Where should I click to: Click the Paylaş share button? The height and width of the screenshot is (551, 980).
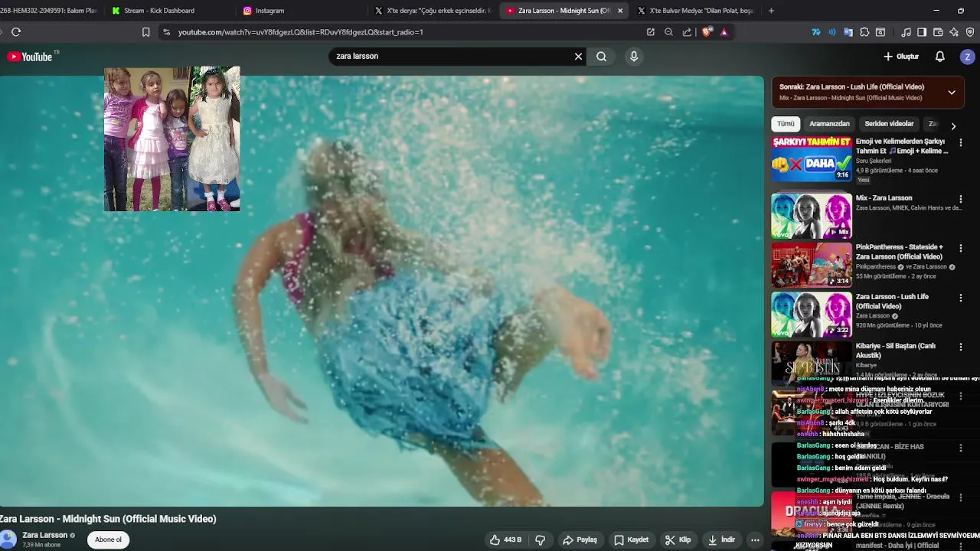tap(580, 540)
